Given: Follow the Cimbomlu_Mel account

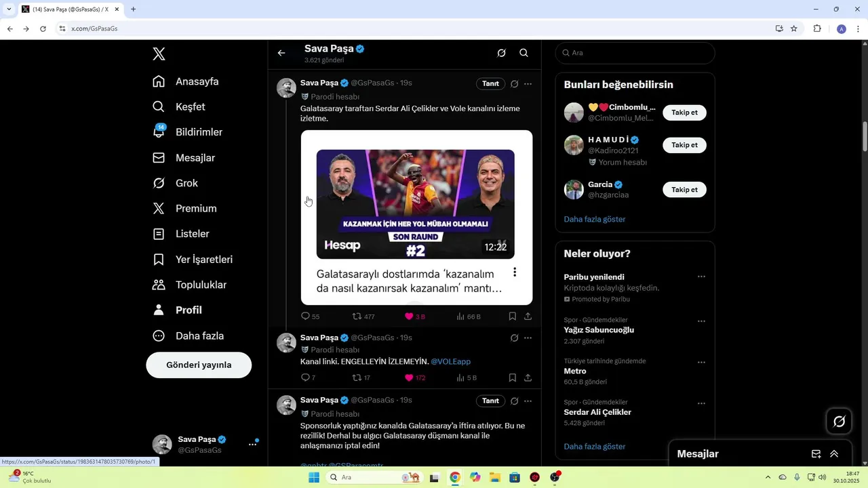Looking at the screenshot, I should coord(684,113).
